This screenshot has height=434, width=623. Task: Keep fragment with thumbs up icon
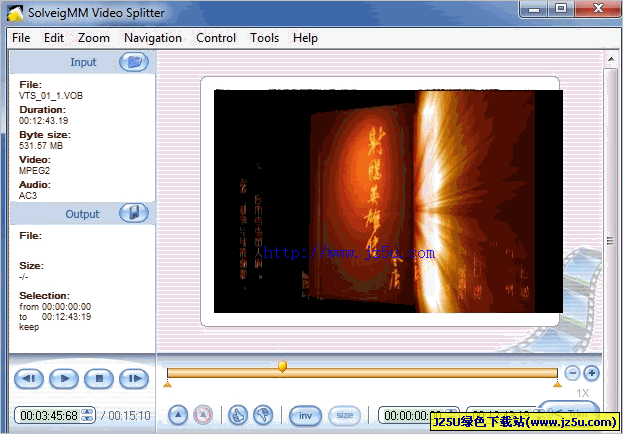coord(238,415)
